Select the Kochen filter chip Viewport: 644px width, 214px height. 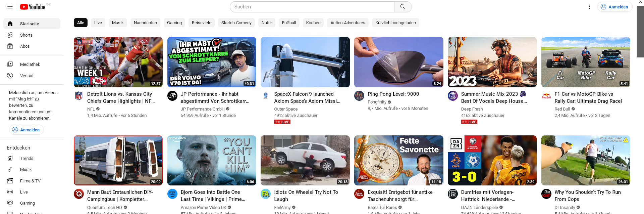point(313,23)
